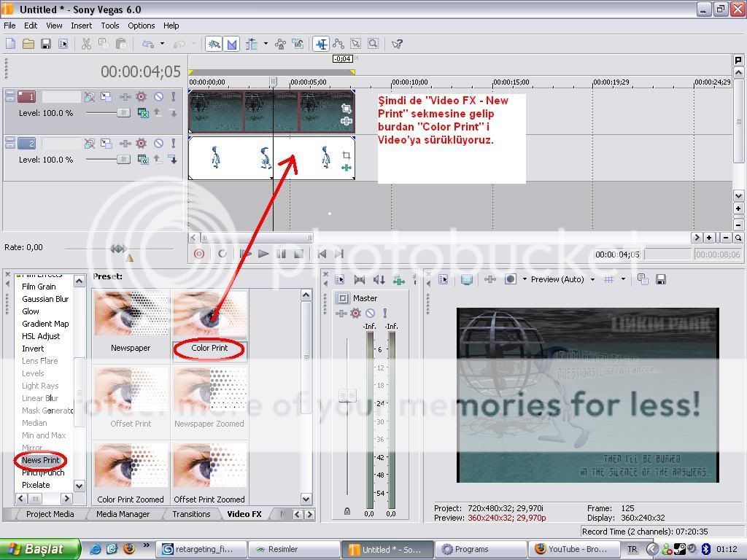The image size is (747, 560).
Task: Click the Master volume fader in mixer
Action: (347, 395)
